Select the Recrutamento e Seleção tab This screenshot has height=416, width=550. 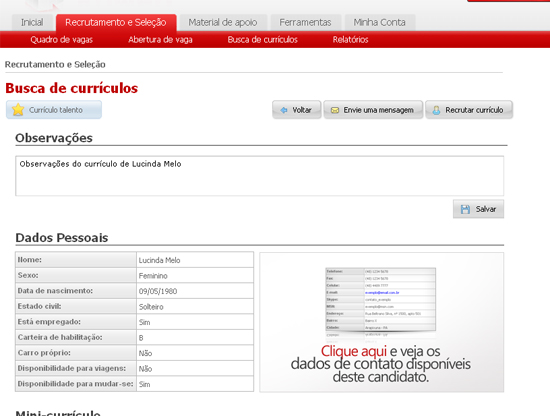[x=116, y=22]
